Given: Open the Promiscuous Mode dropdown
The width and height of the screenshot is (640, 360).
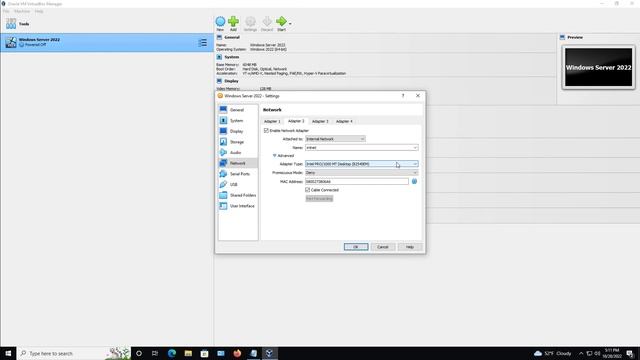Looking at the screenshot, I should click(x=362, y=173).
